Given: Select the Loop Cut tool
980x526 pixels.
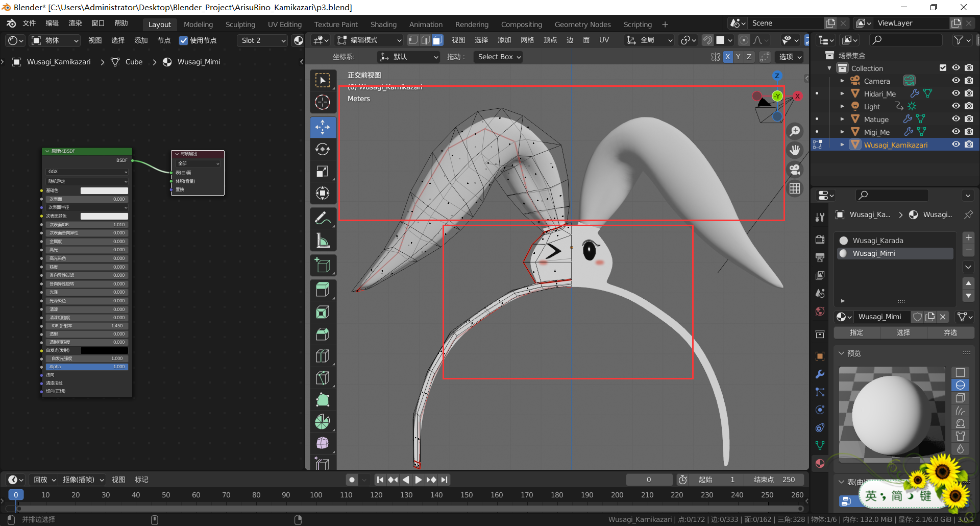Looking at the screenshot, I should (x=323, y=355).
